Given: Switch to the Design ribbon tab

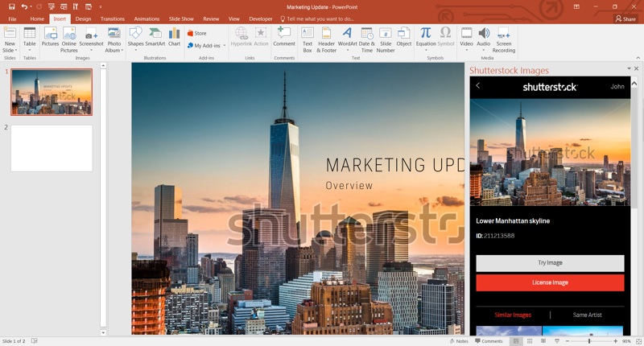Looking at the screenshot, I should [83, 19].
